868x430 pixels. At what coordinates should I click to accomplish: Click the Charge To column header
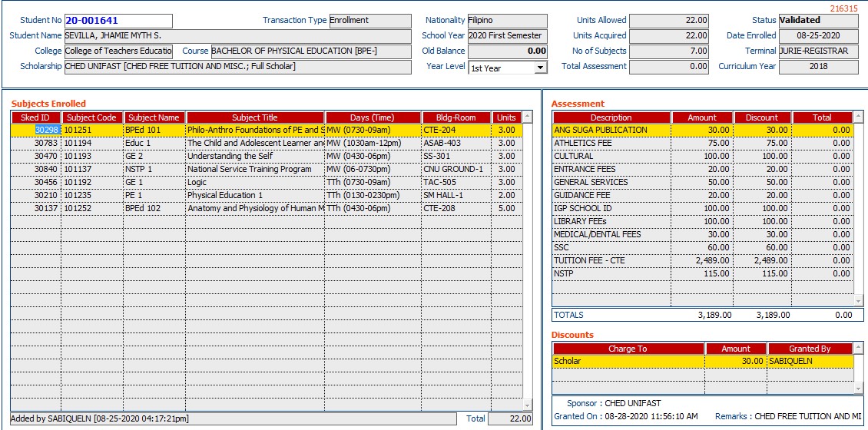click(628, 349)
